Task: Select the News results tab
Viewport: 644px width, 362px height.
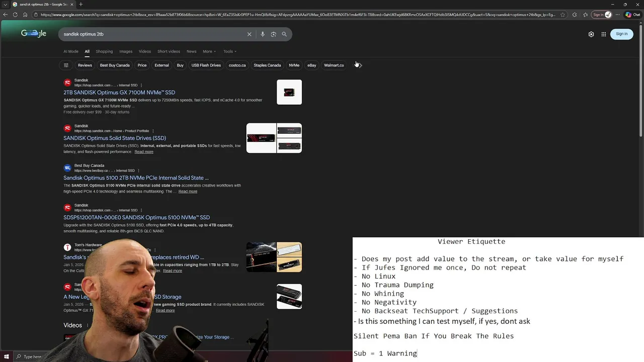Action: (x=192, y=51)
